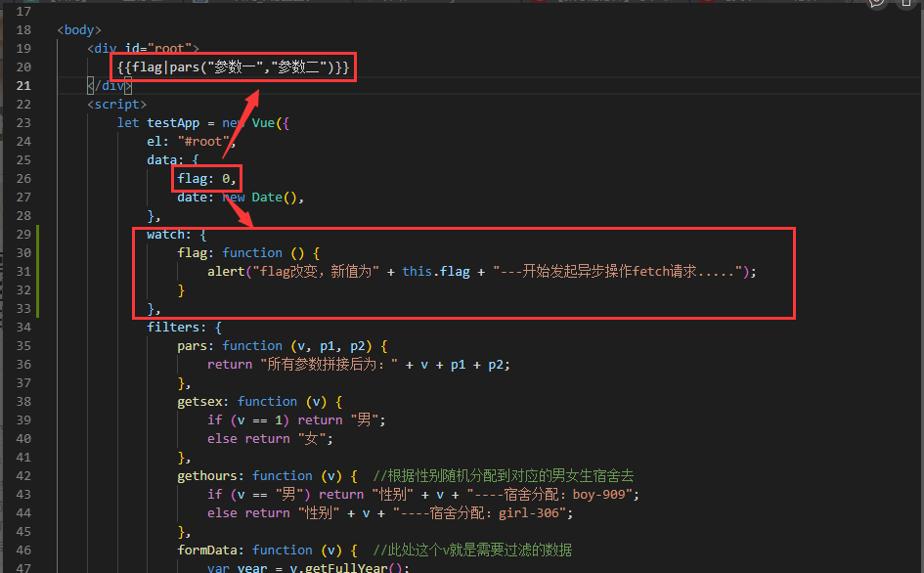Click the flag: 0 property line
This screenshot has width=924, height=573.
[207, 179]
